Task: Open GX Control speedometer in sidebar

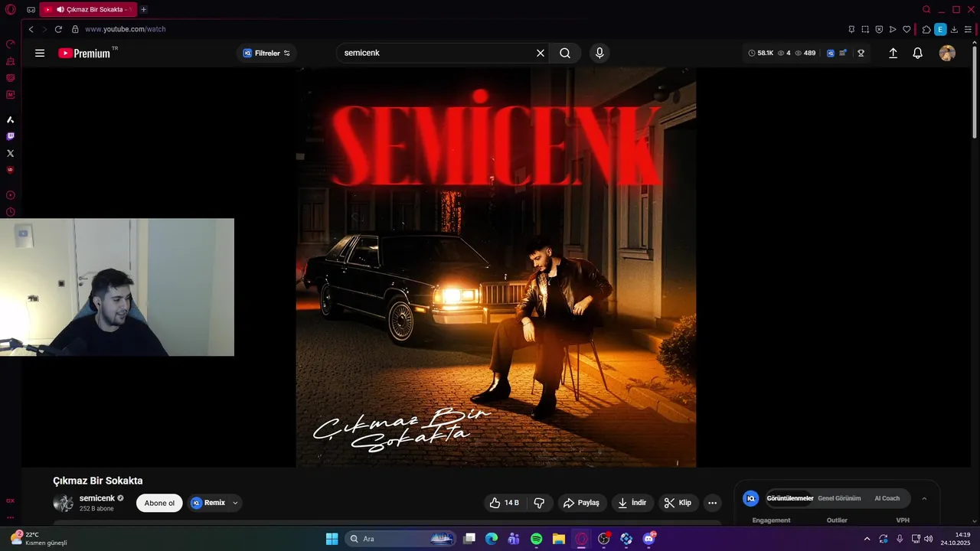Action: (11, 44)
